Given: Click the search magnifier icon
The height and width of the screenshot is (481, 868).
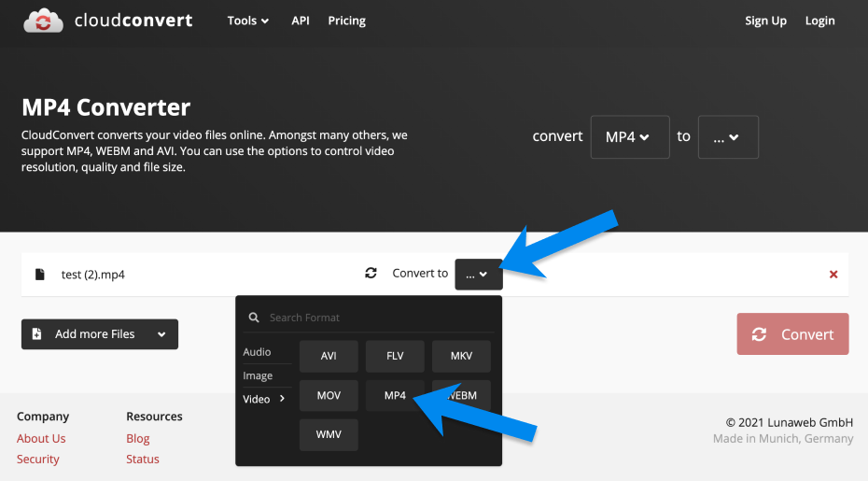Looking at the screenshot, I should (254, 318).
